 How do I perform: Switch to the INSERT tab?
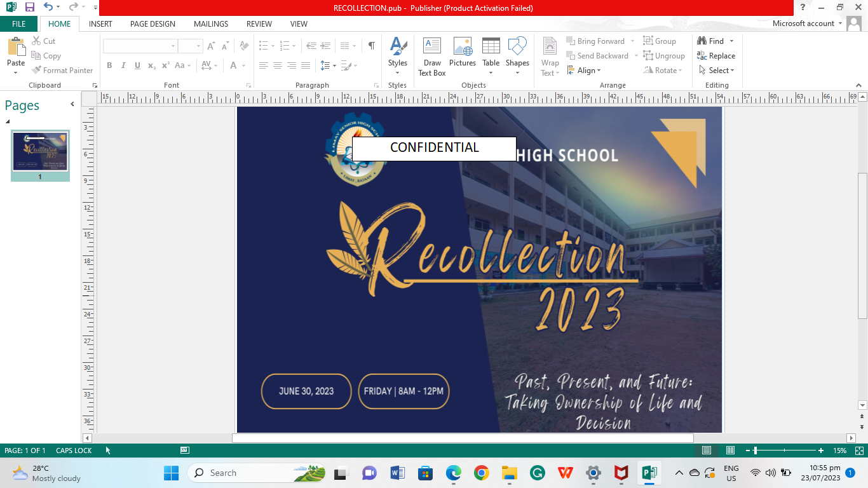[100, 24]
